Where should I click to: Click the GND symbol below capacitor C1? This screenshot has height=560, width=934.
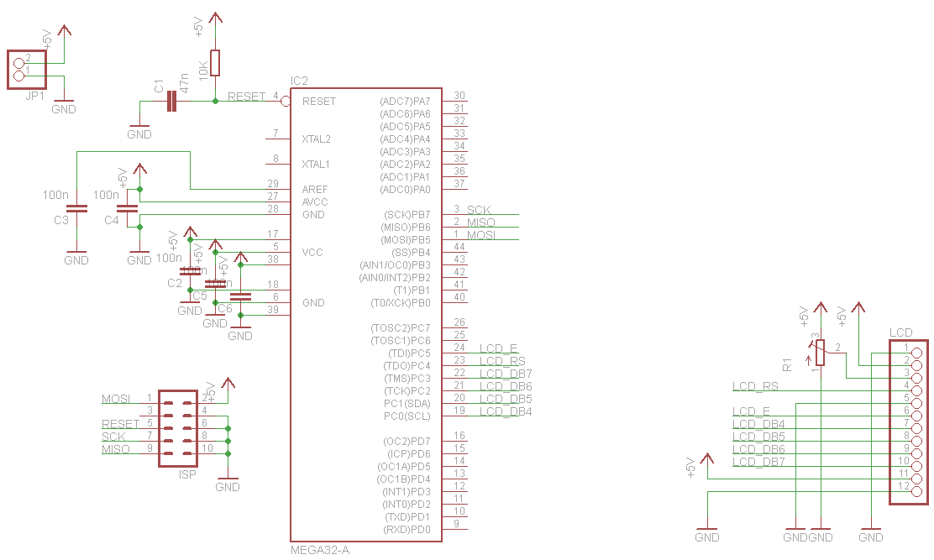[139, 131]
